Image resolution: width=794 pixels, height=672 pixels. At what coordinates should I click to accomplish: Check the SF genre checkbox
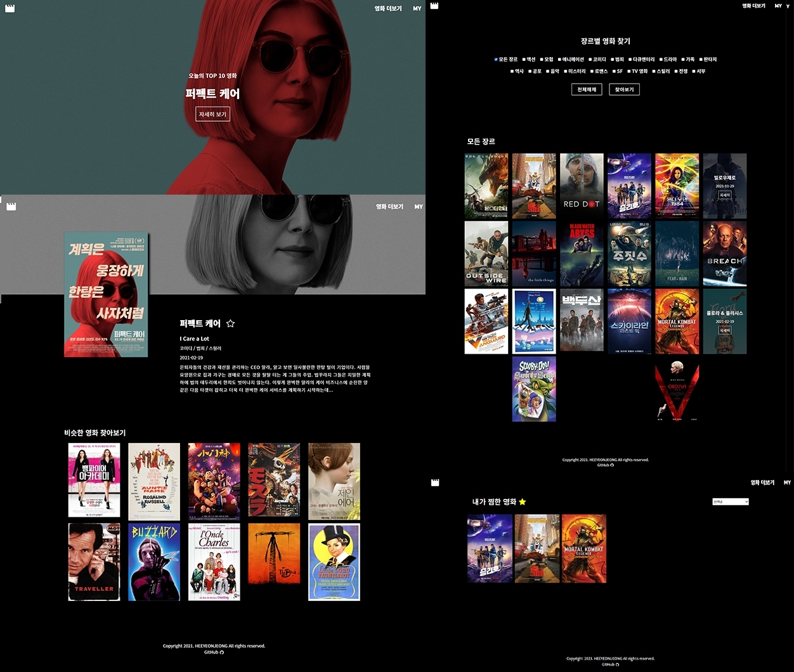(x=614, y=72)
